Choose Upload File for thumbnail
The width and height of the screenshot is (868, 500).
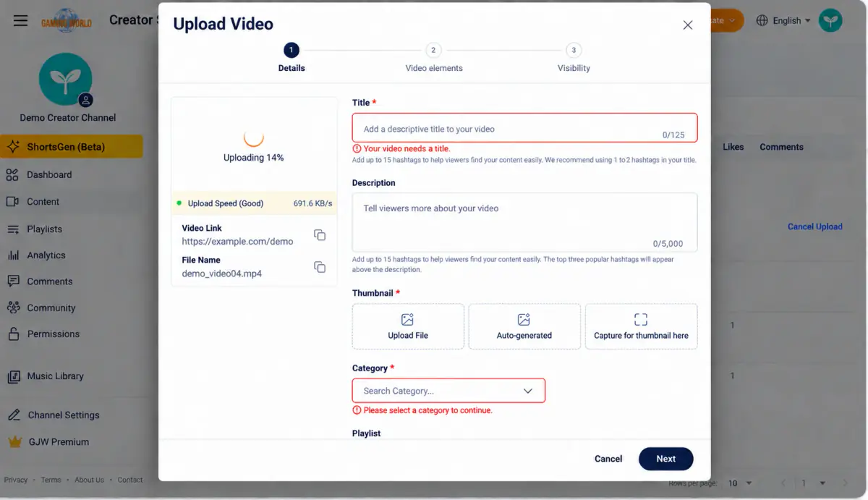click(x=408, y=326)
